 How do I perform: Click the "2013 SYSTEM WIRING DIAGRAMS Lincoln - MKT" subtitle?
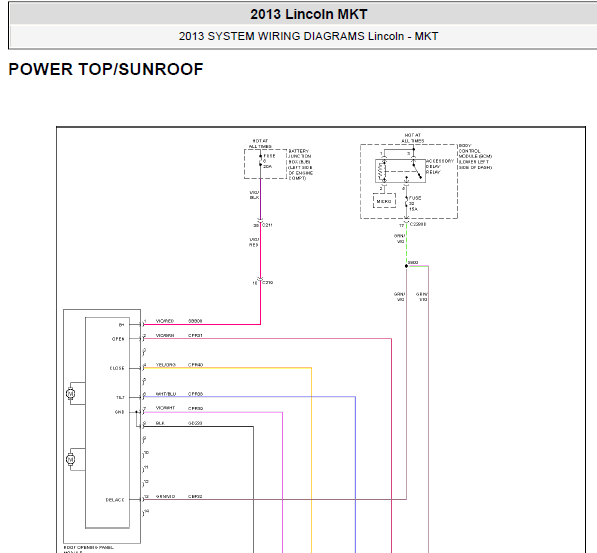point(308,36)
